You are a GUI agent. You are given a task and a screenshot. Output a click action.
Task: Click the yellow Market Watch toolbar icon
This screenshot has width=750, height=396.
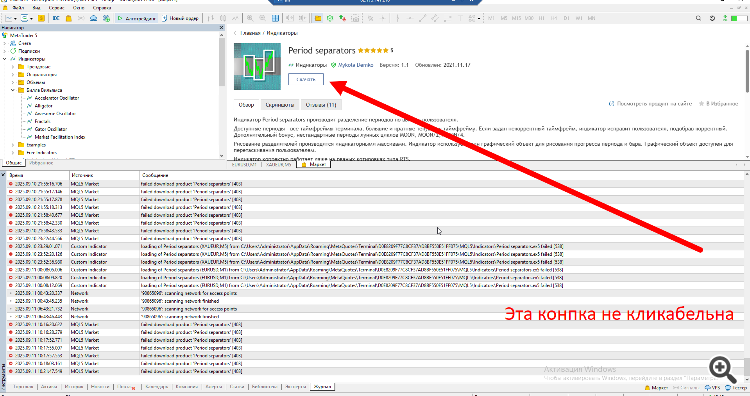click(41, 18)
